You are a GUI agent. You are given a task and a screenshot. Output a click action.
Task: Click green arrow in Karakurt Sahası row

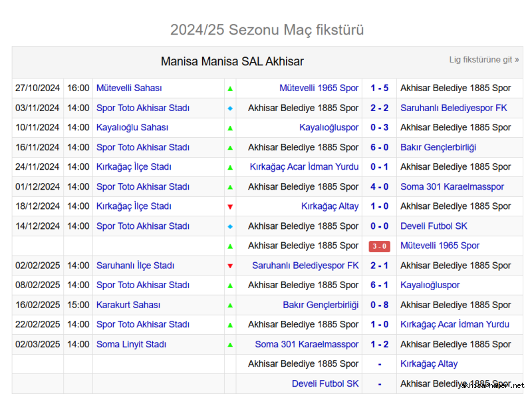(230, 305)
